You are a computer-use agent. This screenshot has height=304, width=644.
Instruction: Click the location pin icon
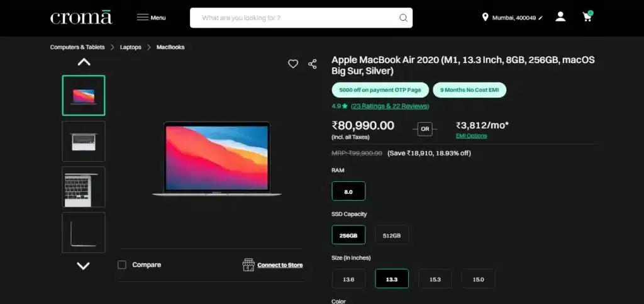click(x=485, y=17)
